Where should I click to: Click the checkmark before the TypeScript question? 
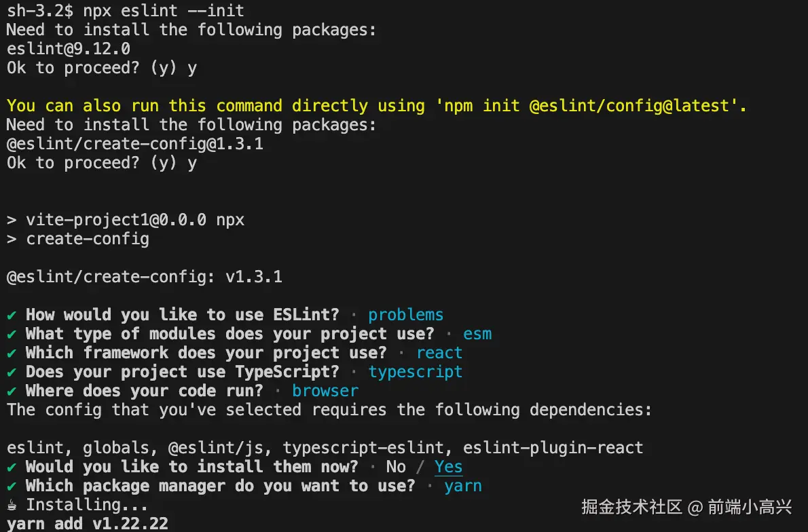point(12,372)
